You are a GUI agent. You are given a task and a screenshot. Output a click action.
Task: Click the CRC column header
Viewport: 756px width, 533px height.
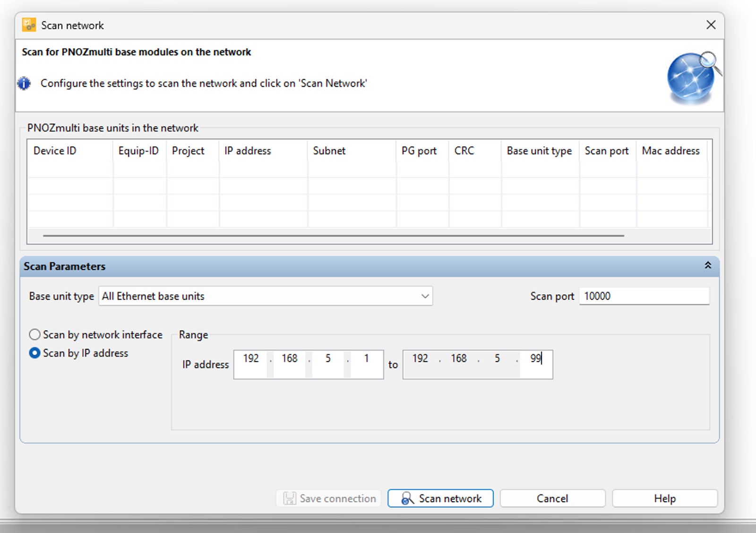click(475, 151)
